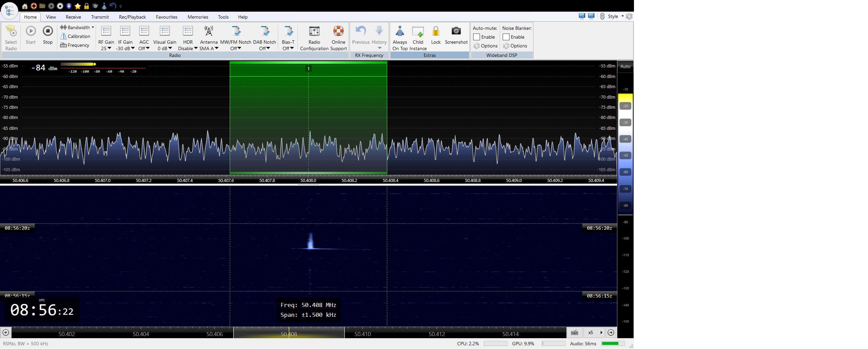This screenshot has height=349, width=868.
Task: Click the Stop radio icon
Action: click(47, 32)
